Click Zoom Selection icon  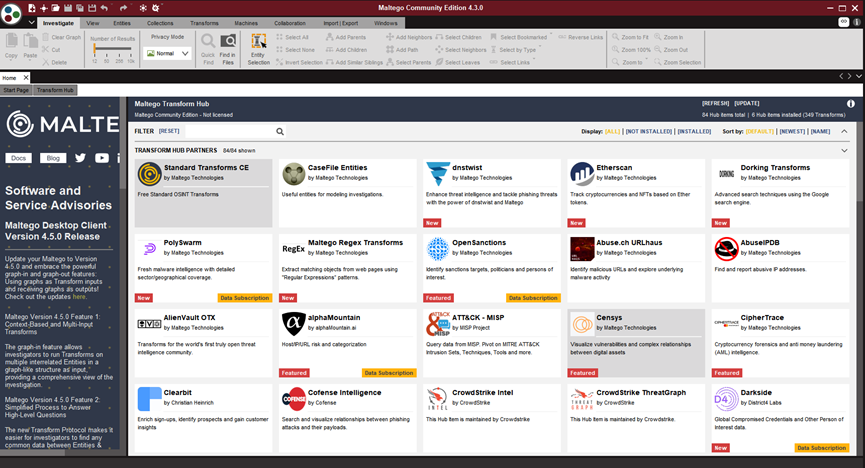[x=658, y=62]
